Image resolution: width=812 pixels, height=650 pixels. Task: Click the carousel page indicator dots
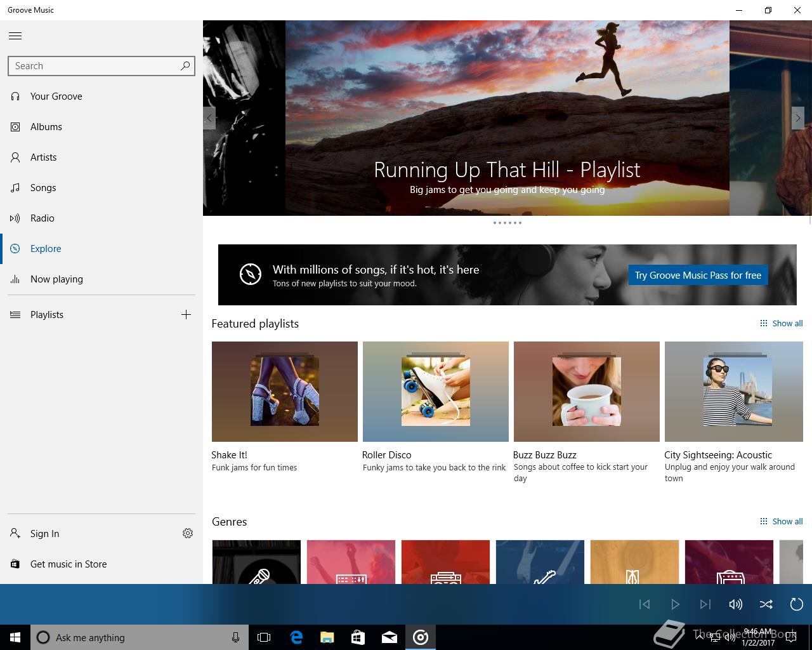click(x=507, y=223)
